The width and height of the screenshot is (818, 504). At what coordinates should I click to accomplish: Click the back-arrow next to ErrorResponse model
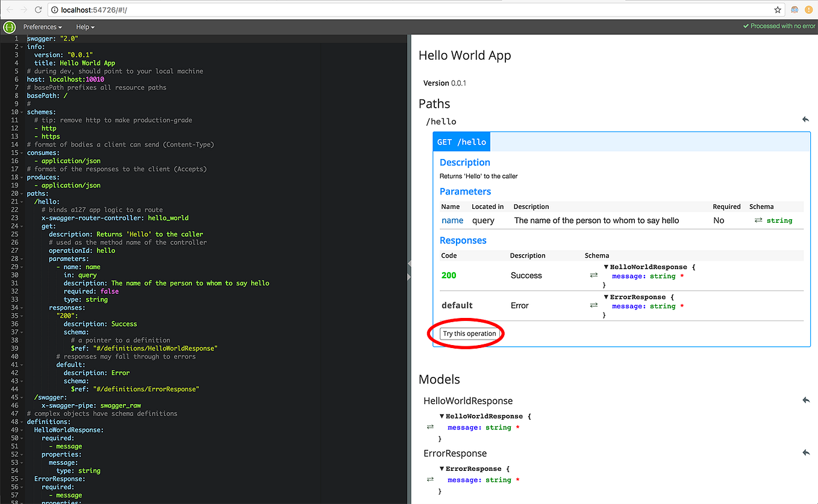(x=806, y=452)
